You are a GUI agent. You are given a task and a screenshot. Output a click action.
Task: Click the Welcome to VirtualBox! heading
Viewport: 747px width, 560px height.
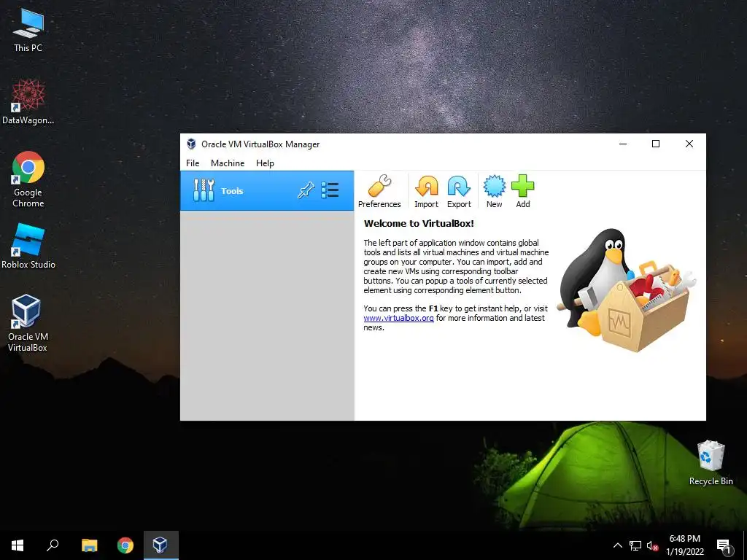coord(419,223)
